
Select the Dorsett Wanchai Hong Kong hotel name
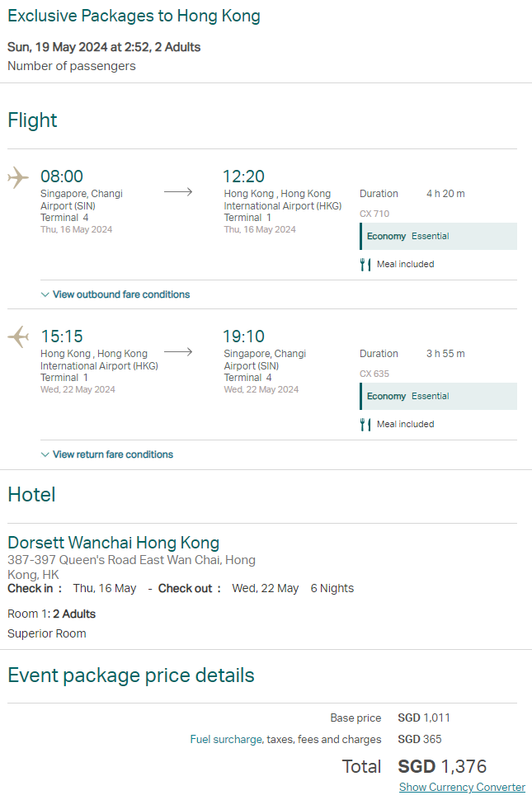(x=113, y=543)
